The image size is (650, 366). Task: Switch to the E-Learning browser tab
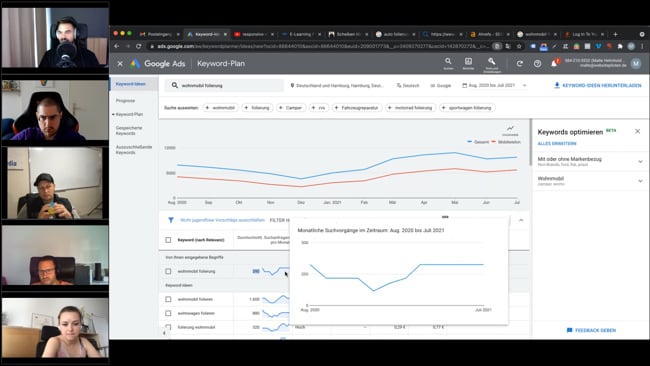[x=301, y=34]
